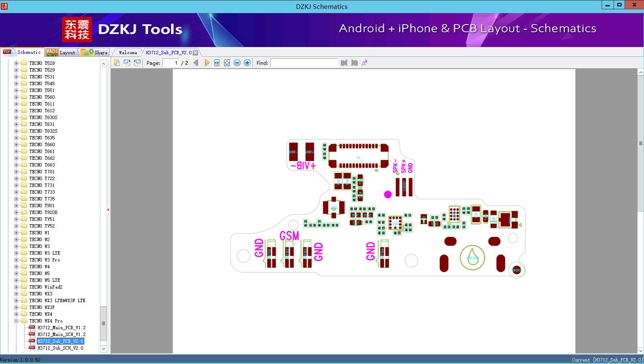644x364 pixels.
Task: Switch to the Welcome document tab
Action: (128, 53)
